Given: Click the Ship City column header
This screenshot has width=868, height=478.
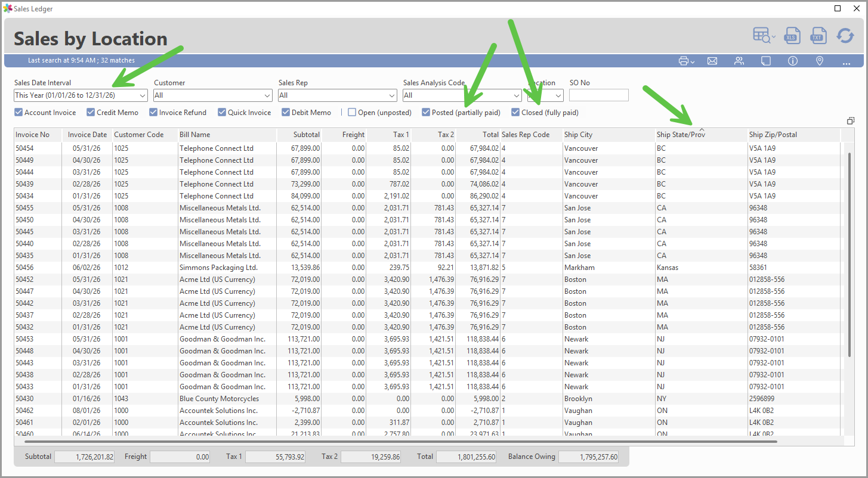Looking at the screenshot, I should (x=608, y=135).
